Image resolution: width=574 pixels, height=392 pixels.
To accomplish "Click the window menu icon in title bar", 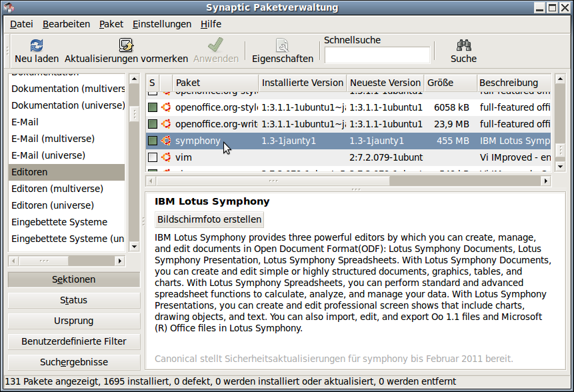I will (x=9, y=7).
